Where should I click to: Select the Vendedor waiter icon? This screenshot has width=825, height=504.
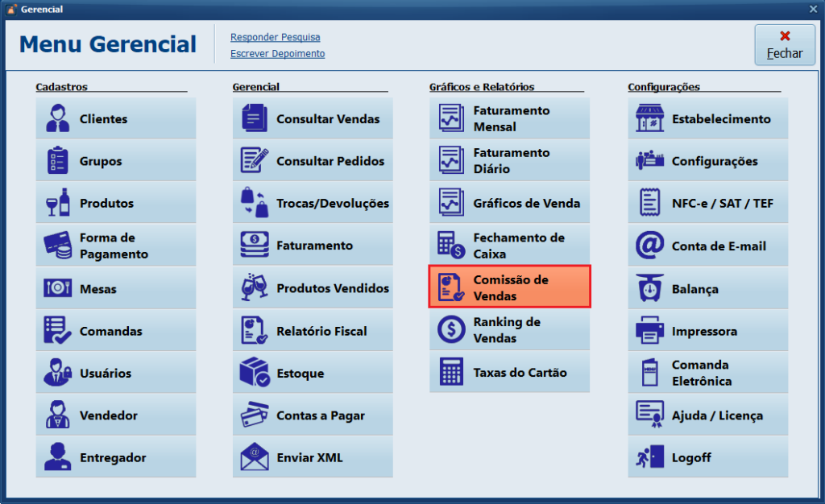pyautogui.click(x=57, y=415)
